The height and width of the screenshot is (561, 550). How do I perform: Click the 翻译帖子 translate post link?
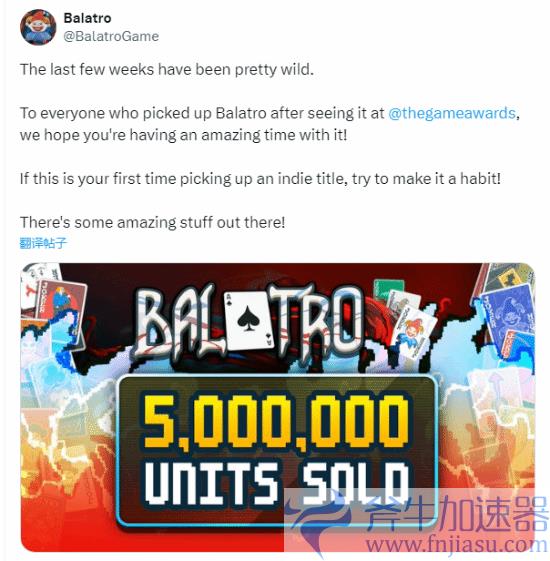[43, 243]
